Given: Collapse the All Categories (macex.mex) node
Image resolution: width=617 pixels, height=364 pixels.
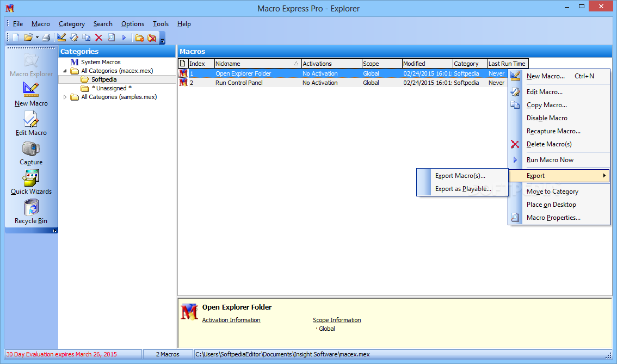Looking at the screenshot, I should (65, 71).
